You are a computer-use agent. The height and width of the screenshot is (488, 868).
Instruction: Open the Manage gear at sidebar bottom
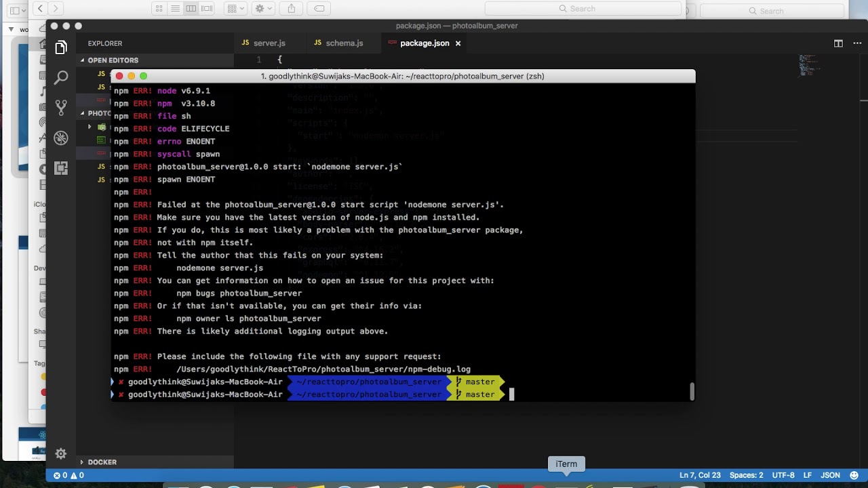point(61,453)
